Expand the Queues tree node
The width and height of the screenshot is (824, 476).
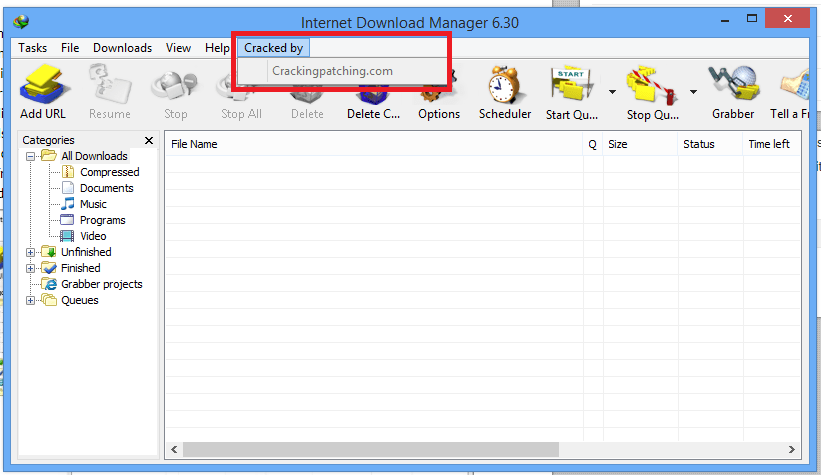[x=30, y=301]
